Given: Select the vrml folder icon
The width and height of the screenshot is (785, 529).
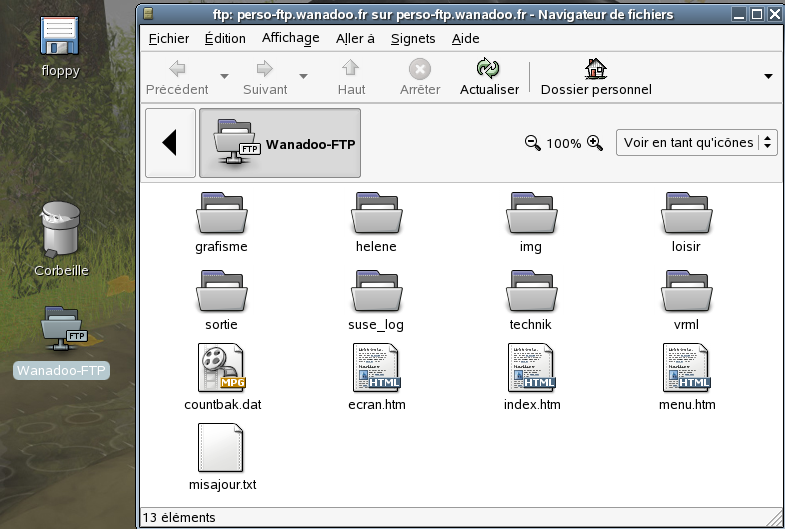Looking at the screenshot, I should point(686,291).
